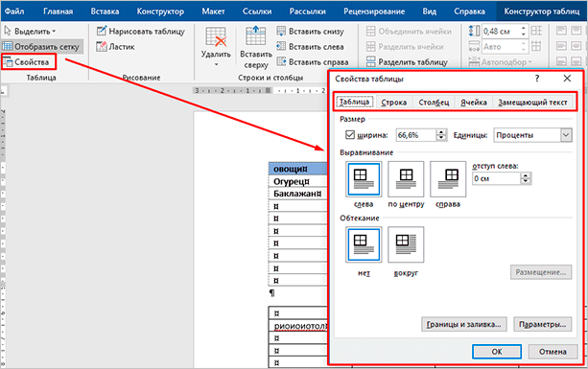This screenshot has width=588, height=369.
Task: Click the dialog help question mark
Action: coord(537,79)
